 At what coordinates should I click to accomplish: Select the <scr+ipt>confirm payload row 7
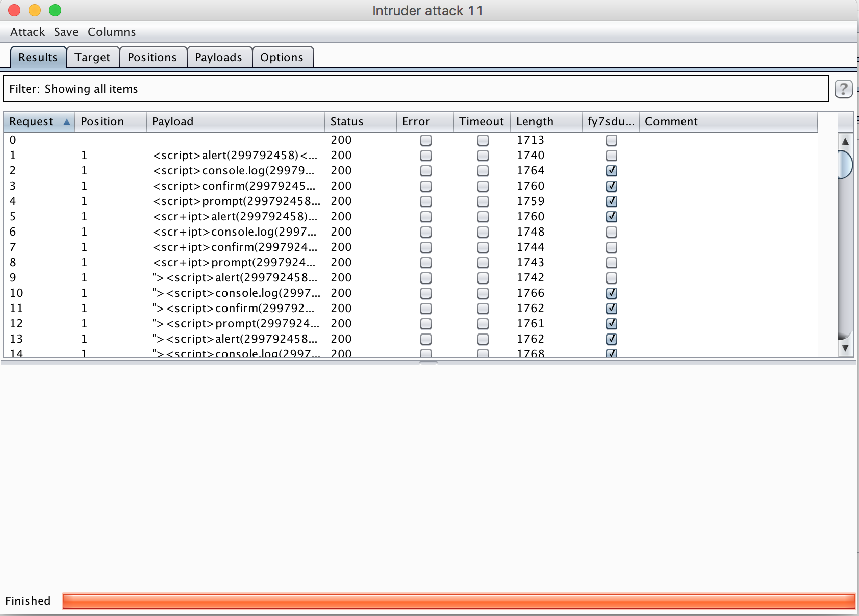click(235, 247)
